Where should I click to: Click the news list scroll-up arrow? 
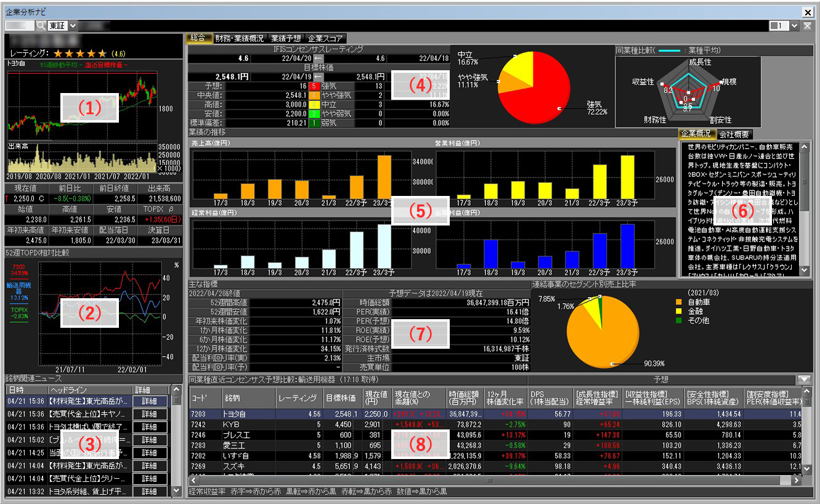tap(176, 390)
